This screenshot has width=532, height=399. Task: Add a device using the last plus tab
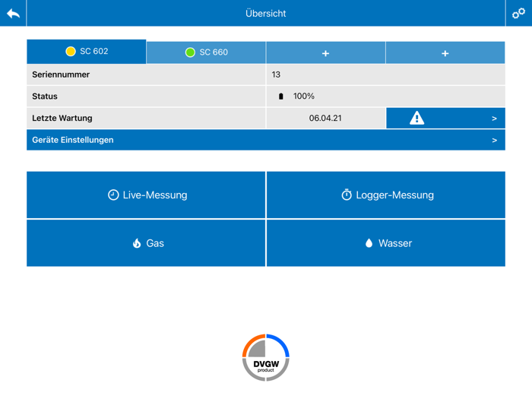[x=445, y=53]
